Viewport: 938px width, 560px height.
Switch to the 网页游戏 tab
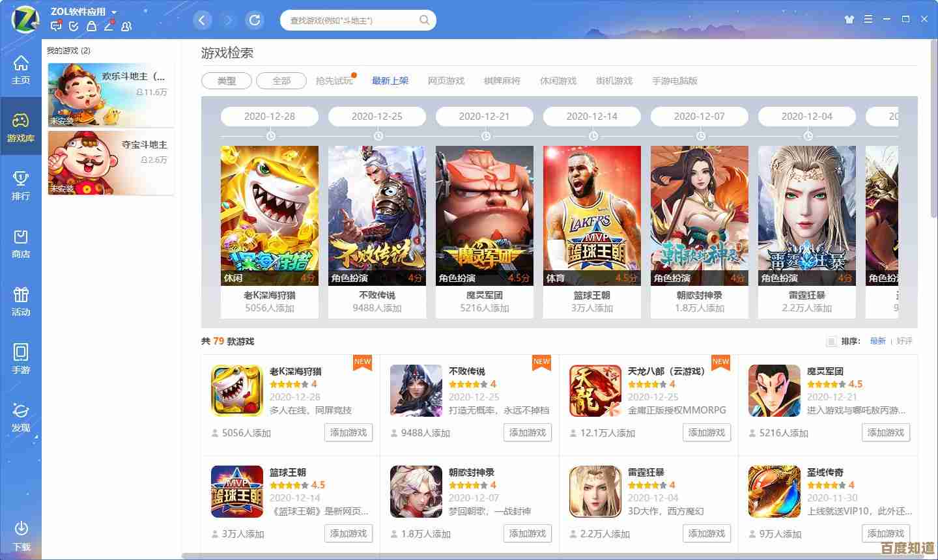[446, 81]
